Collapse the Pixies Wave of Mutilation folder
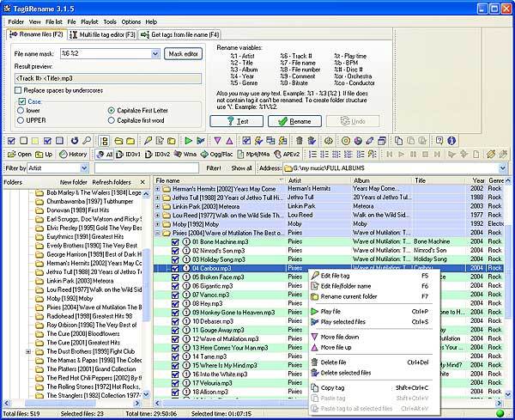This screenshot has width=515, height=420. pyautogui.click(x=158, y=233)
